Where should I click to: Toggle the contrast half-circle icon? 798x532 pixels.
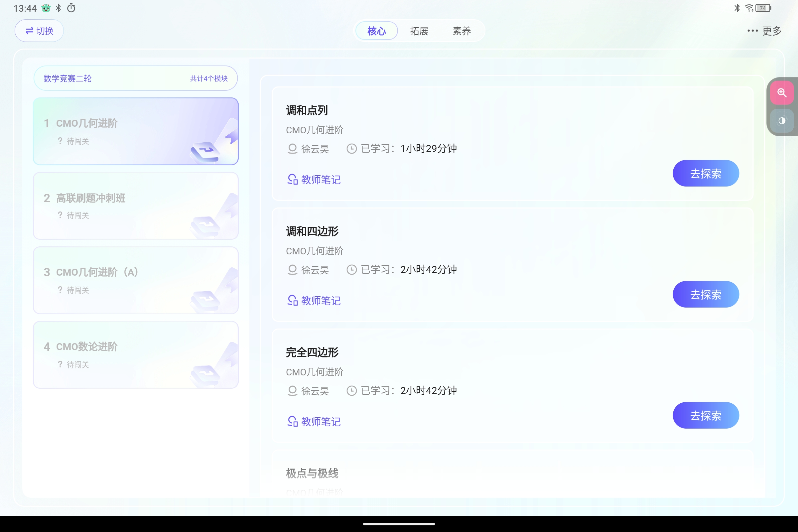point(782,121)
